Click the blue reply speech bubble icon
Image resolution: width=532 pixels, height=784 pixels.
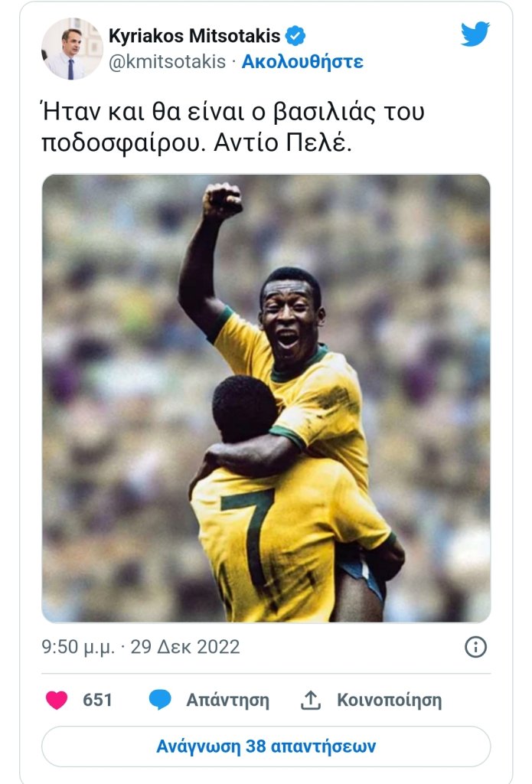pyautogui.click(x=160, y=699)
